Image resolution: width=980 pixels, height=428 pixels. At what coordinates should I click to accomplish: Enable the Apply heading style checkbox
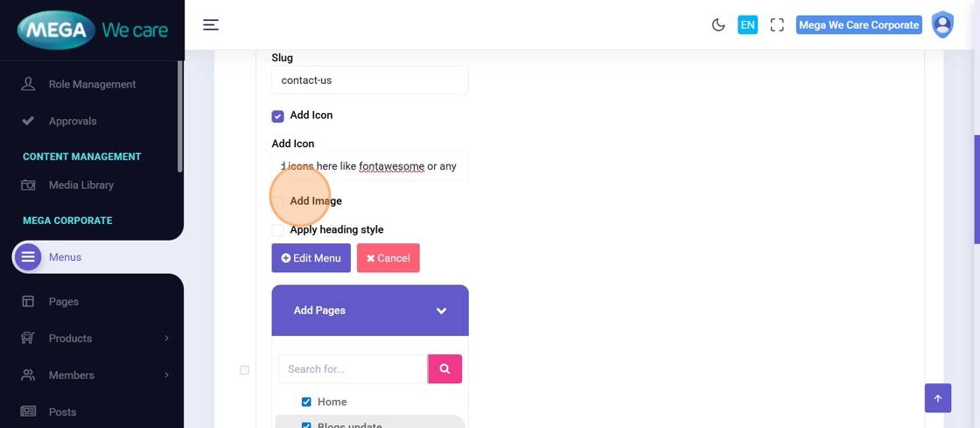pyautogui.click(x=277, y=230)
